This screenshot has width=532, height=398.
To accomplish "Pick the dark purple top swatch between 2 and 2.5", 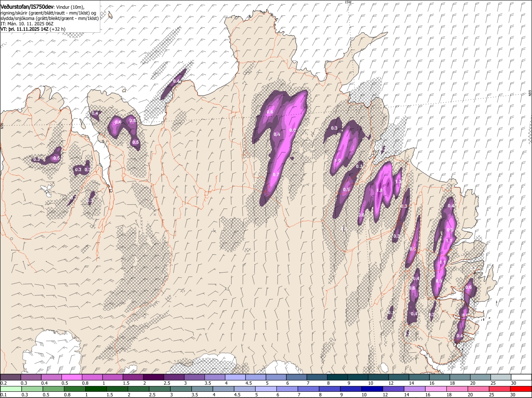I will (x=153, y=377).
